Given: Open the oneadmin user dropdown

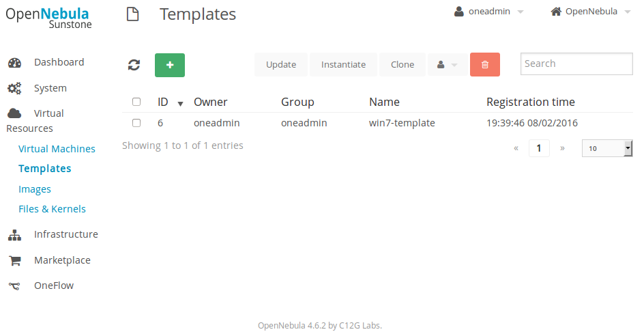Looking at the screenshot, I should [488, 12].
